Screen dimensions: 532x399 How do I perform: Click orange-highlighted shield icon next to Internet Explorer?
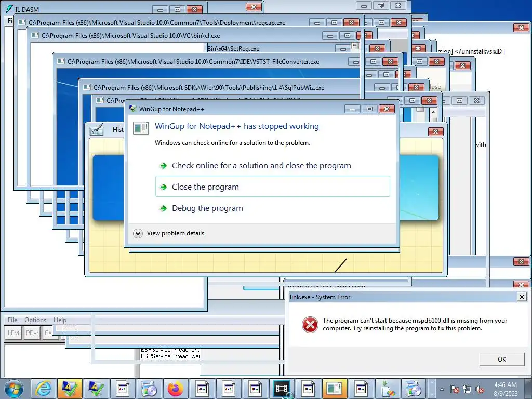(70, 389)
